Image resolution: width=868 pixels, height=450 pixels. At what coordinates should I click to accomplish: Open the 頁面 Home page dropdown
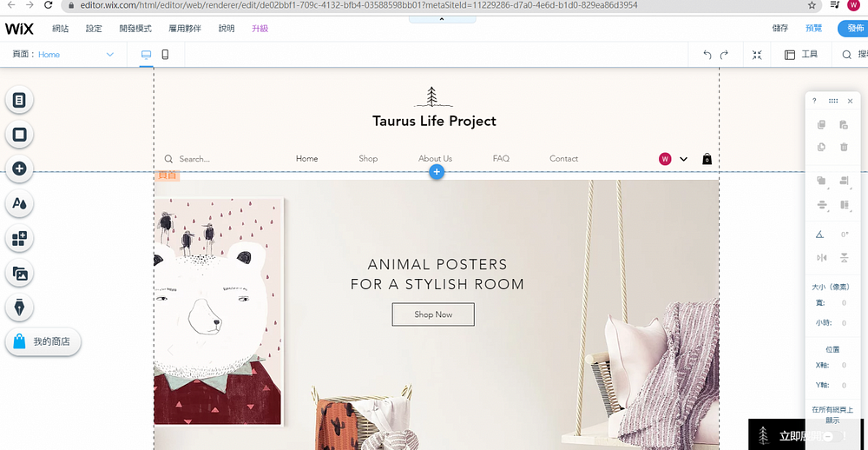pos(63,55)
